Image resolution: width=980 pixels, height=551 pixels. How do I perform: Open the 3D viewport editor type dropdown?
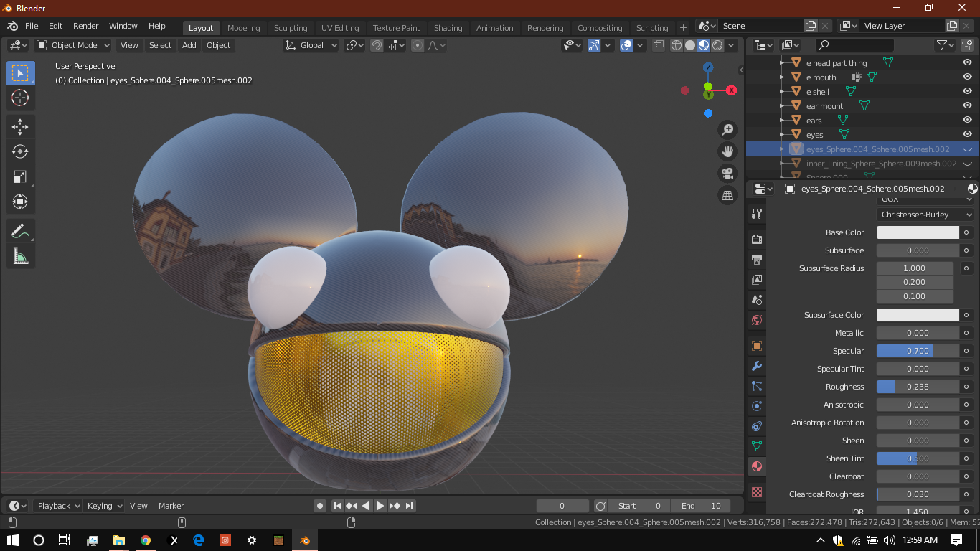pos(18,45)
